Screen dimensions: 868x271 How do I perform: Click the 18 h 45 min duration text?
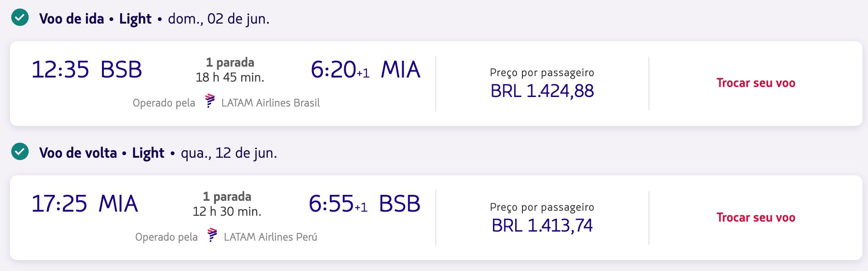230,77
